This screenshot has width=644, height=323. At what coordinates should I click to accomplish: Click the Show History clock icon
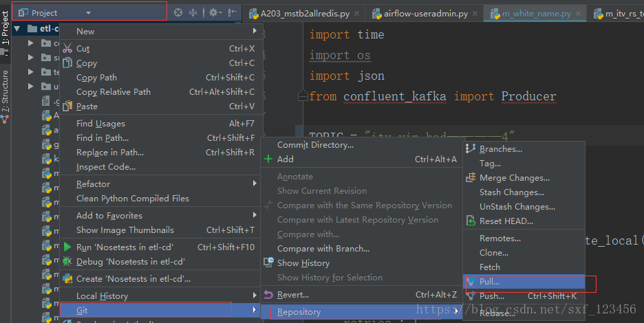coord(268,263)
